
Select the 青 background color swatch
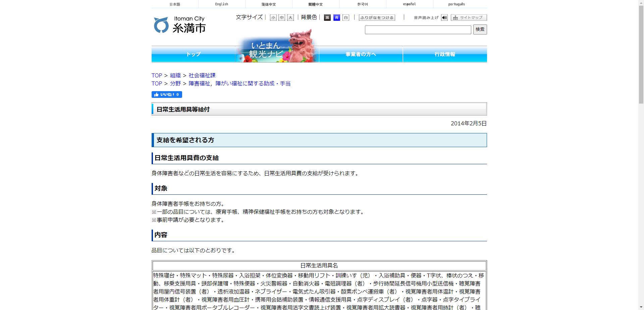coord(336,17)
